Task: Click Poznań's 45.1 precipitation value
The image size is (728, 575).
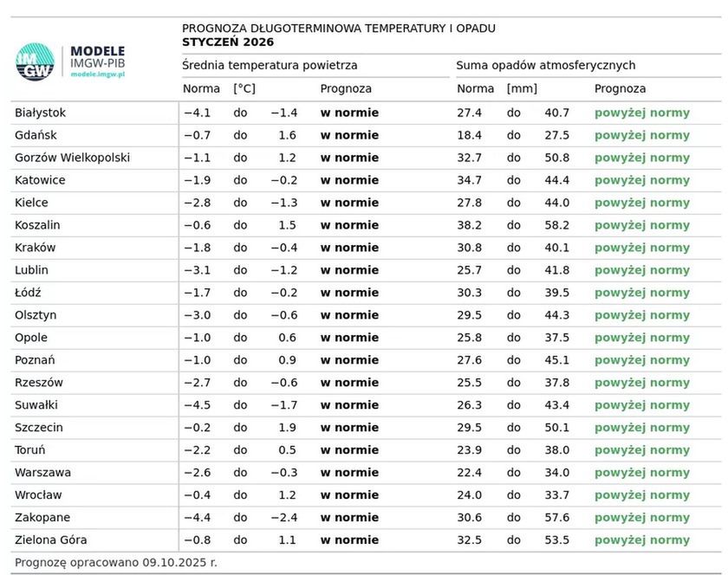Action: click(x=557, y=360)
